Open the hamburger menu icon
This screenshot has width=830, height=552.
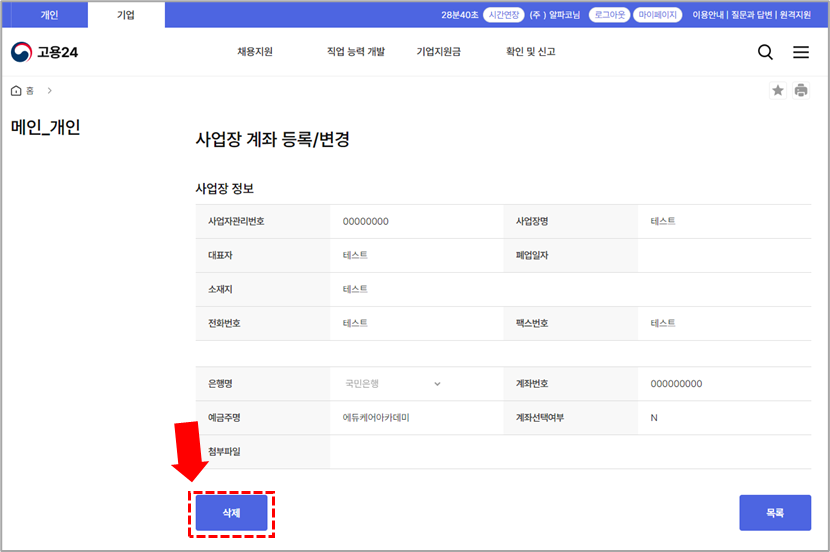[801, 53]
